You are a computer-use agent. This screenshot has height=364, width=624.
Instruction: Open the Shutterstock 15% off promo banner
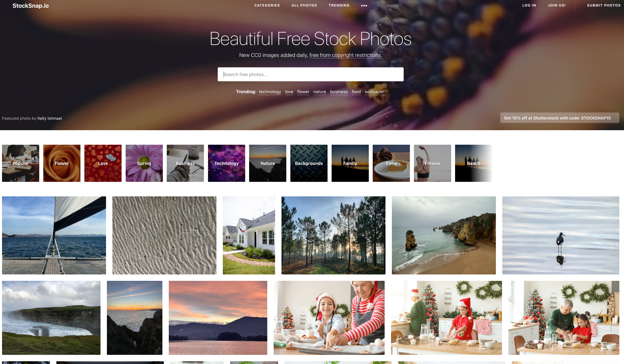[560, 118]
